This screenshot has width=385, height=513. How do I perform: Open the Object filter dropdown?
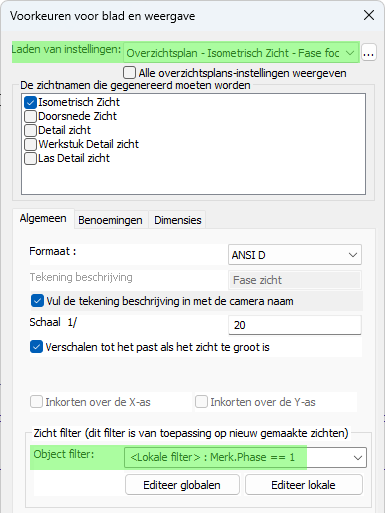pos(245,457)
